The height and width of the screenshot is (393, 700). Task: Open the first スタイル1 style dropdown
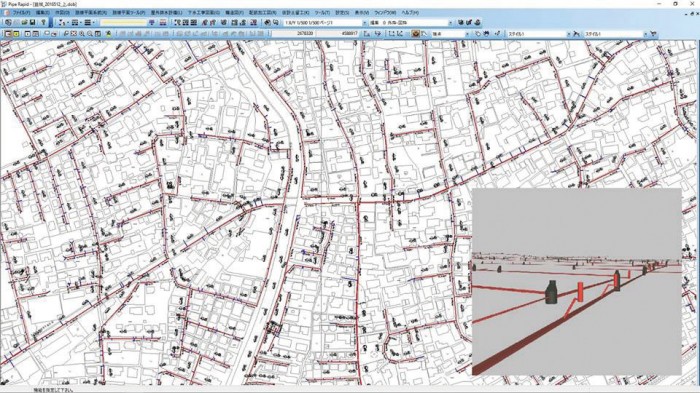click(x=539, y=33)
